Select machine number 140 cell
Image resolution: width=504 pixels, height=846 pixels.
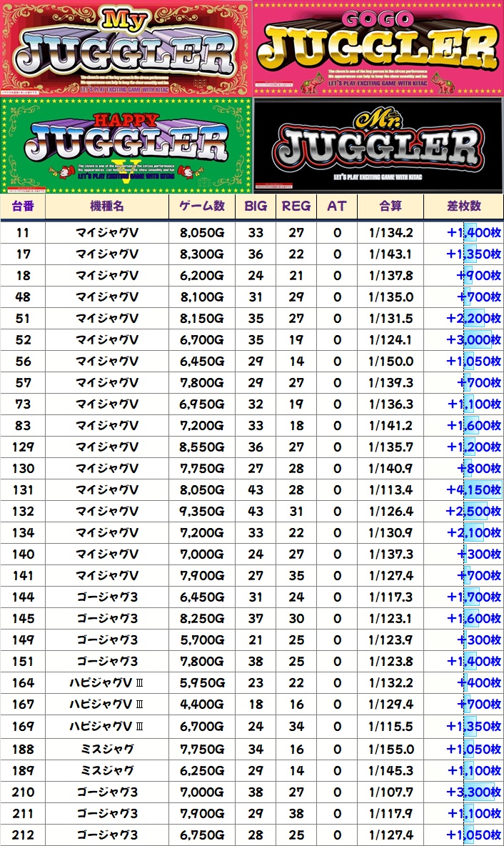pos(23,554)
